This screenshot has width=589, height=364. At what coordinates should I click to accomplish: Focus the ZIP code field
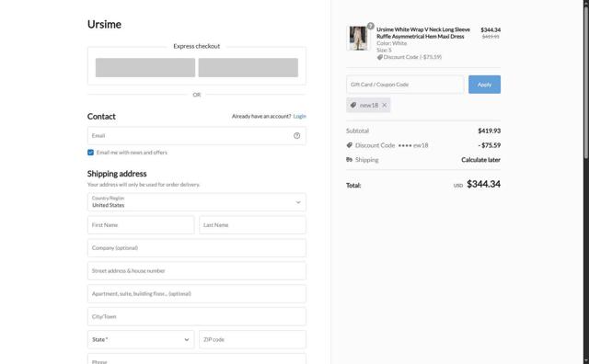[x=252, y=339]
